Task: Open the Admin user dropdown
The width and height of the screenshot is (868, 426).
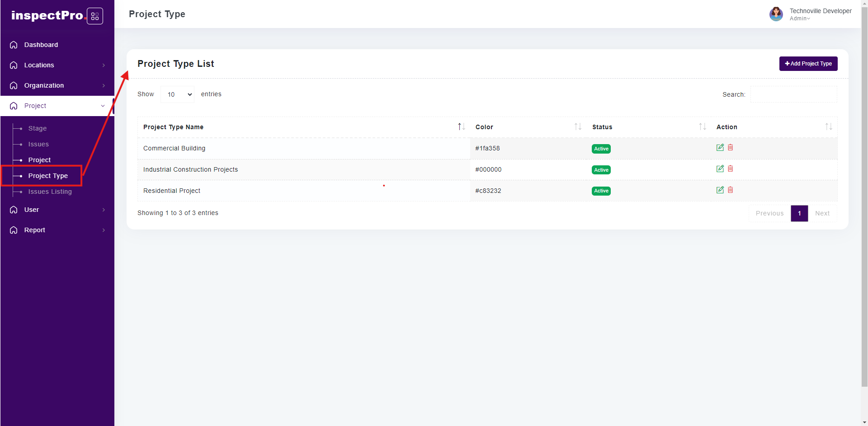Action: click(800, 19)
